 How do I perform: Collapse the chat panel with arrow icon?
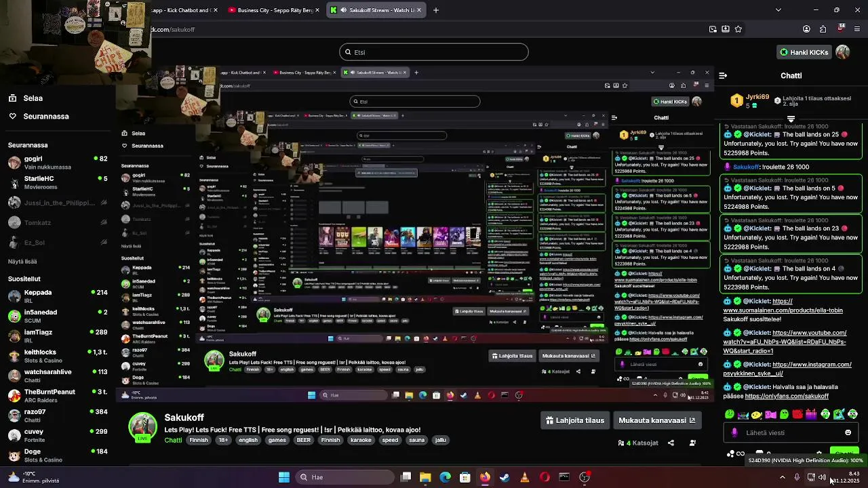pyautogui.click(x=724, y=76)
